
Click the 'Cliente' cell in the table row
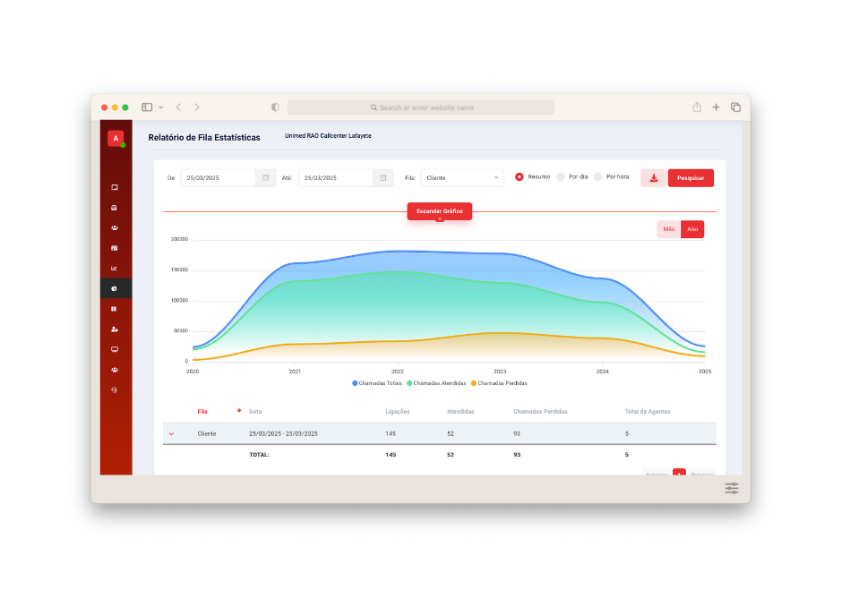coord(207,433)
